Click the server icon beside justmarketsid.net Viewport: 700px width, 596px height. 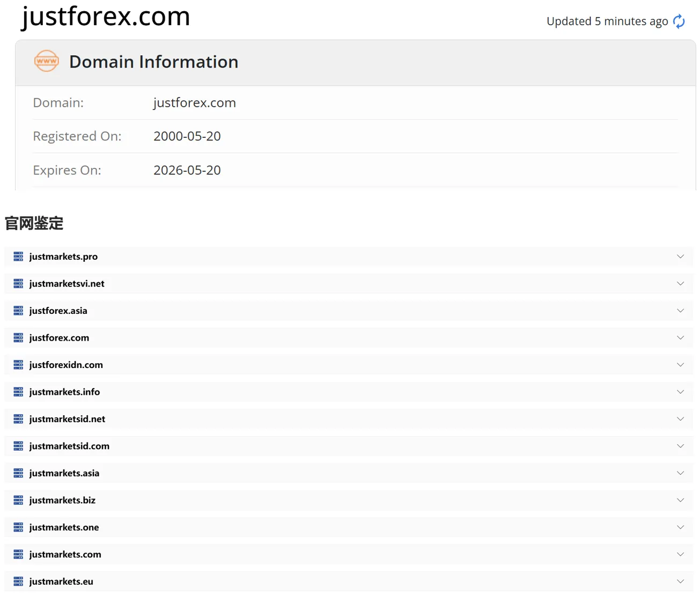tap(18, 419)
